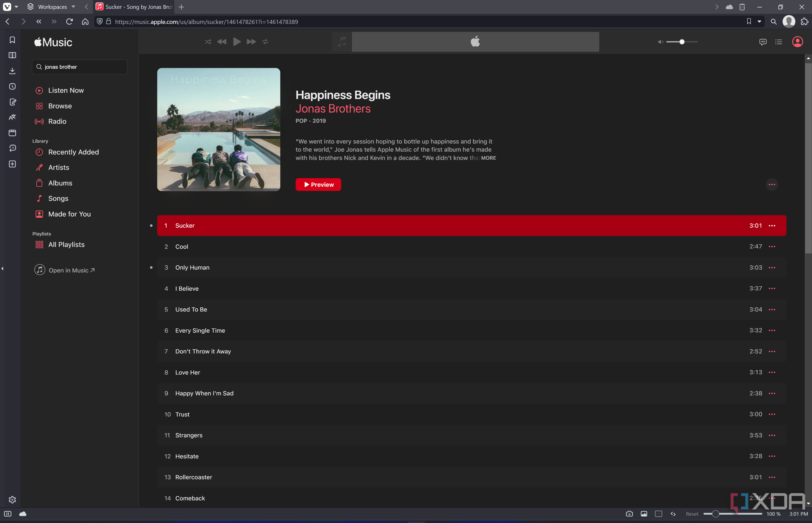The height and width of the screenshot is (523, 812).
Task: Bookmark this page from address bar
Action: click(748, 21)
